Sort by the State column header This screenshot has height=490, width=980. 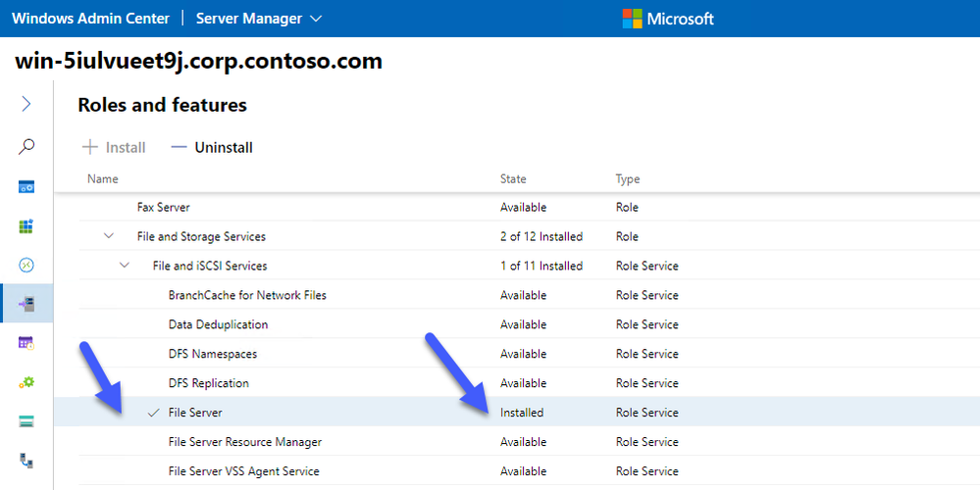pyautogui.click(x=513, y=179)
